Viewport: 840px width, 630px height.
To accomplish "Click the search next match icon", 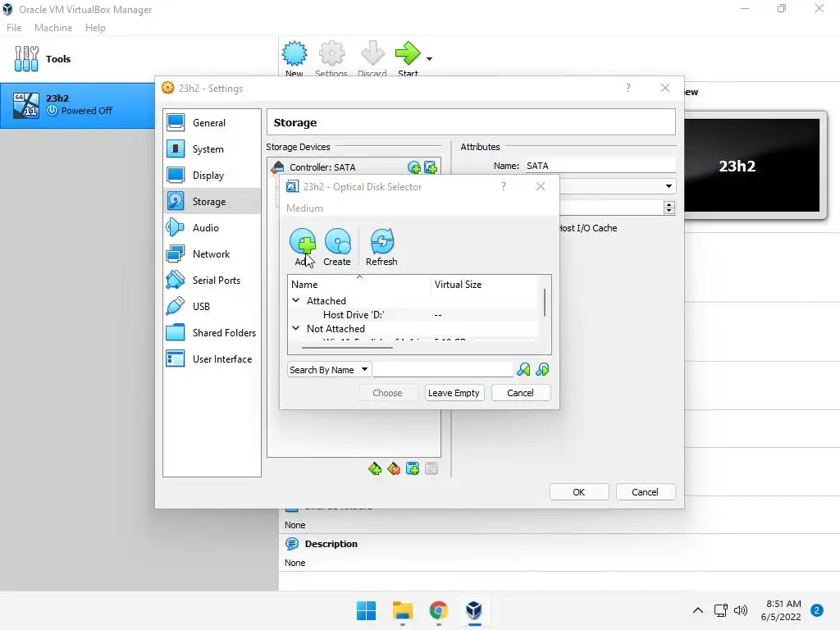I will point(542,369).
